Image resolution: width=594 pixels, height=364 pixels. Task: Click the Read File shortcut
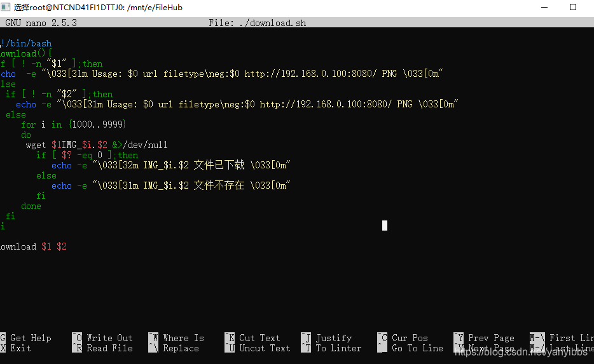(102, 348)
